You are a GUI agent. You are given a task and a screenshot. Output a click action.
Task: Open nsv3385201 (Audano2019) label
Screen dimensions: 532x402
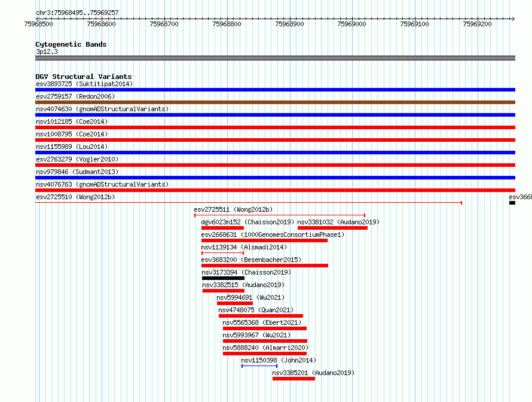click(x=313, y=373)
